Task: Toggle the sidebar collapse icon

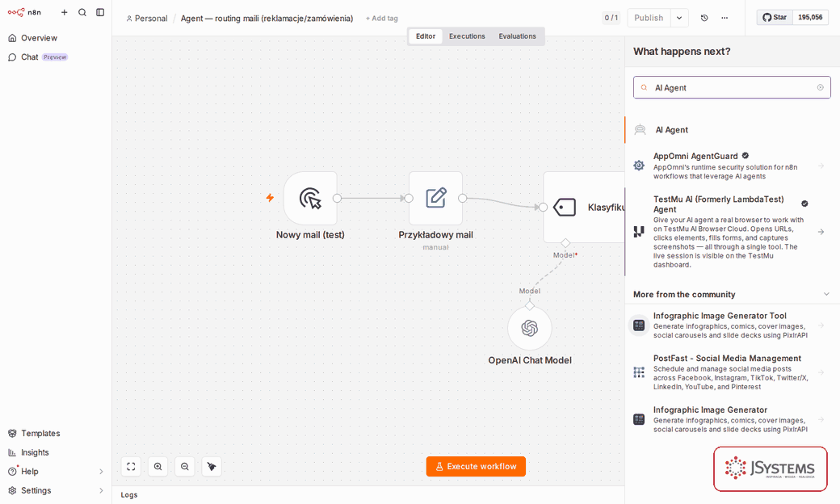Action: pyautogui.click(x=100, y=12)
